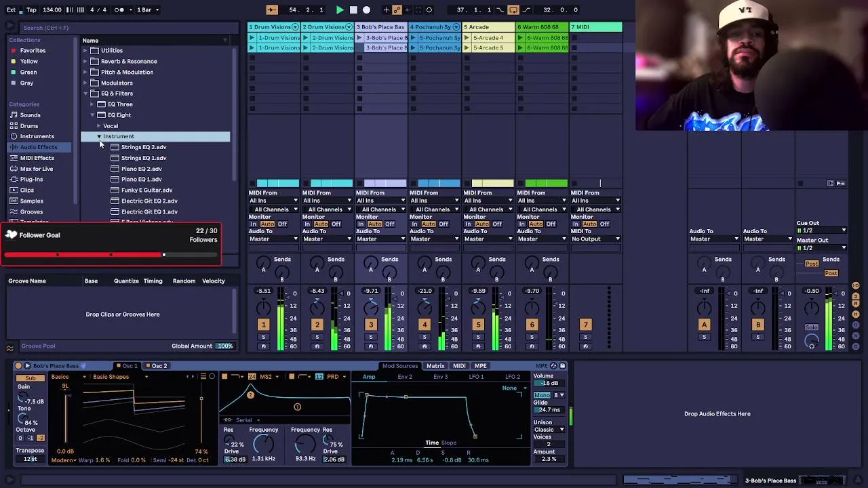Viewport: 868px width, 488px height.
Task: Select the Strings EQ 2.adv preset
Action: 144,147
